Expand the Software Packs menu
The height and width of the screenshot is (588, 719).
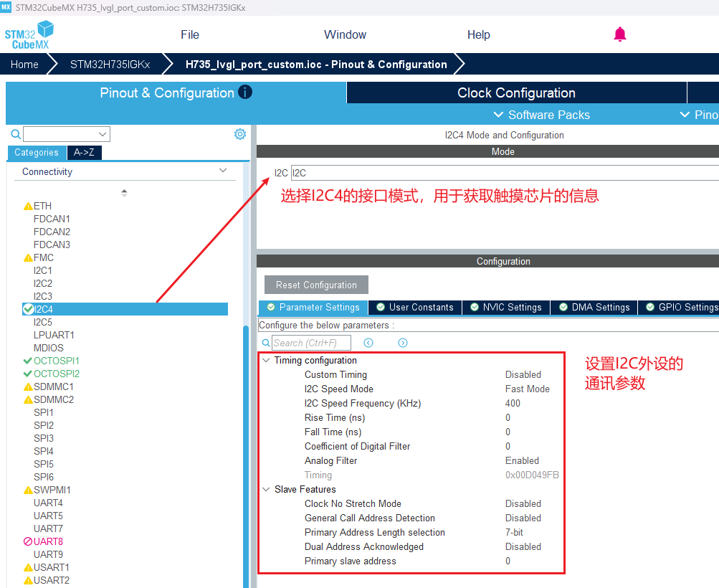click(x=541, y=115)
